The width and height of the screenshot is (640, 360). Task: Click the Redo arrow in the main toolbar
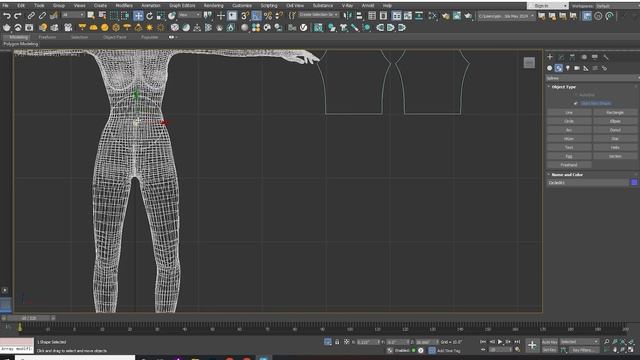18,16
